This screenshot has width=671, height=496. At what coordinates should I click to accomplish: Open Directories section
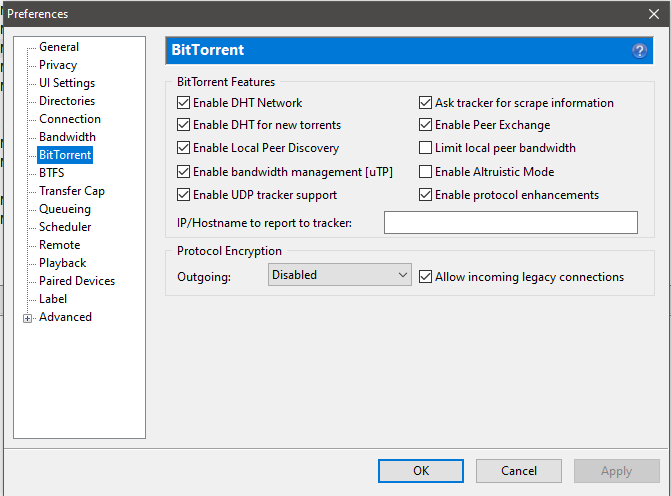tap(67, 101)
